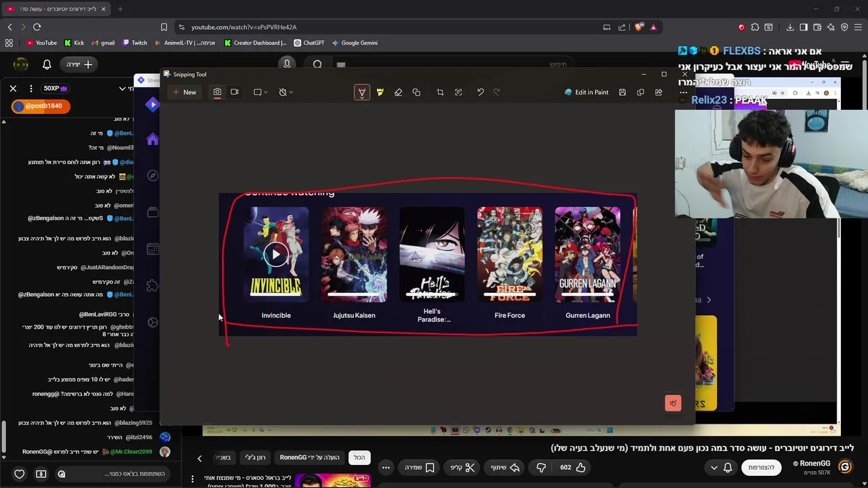Click the heart reaction icon in chat

click(x=20, y=474)
